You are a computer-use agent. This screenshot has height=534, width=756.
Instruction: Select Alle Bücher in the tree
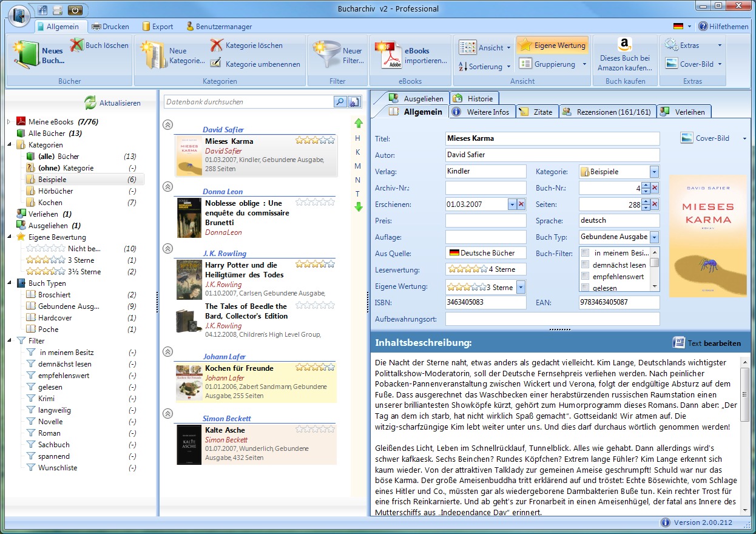click(50, 133)
